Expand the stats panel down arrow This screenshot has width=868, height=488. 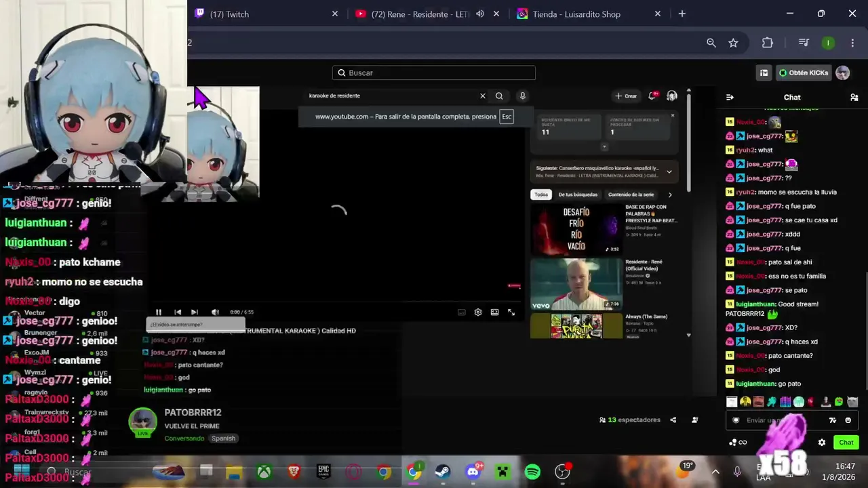(x=604, y=147)
